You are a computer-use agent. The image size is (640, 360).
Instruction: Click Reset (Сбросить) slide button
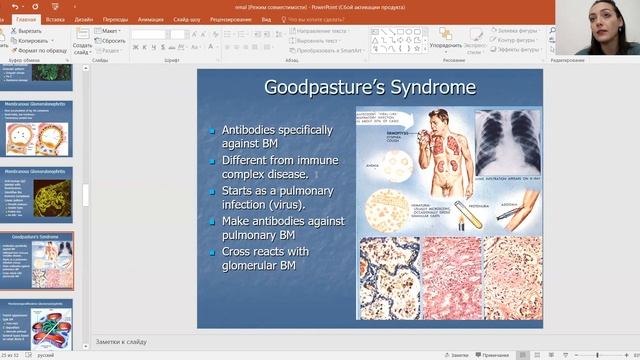(x=110, y=41)
